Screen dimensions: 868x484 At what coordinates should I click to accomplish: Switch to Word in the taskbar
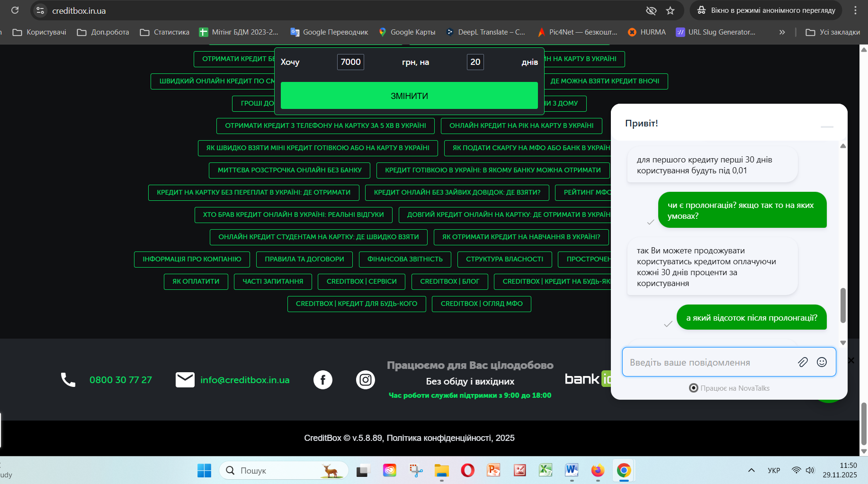[x=572, y=470]
